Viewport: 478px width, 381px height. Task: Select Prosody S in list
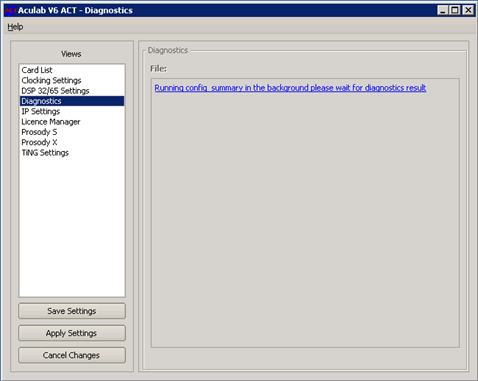click(x=72, y=132)
